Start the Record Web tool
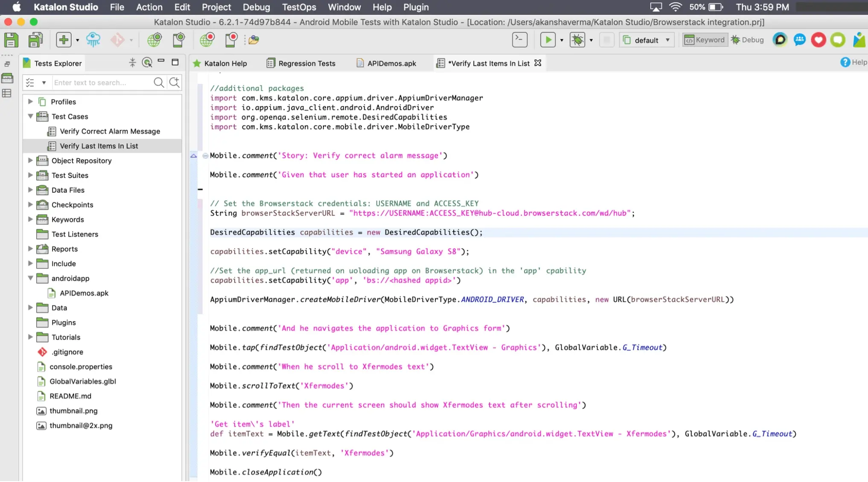 pos(207,40)
